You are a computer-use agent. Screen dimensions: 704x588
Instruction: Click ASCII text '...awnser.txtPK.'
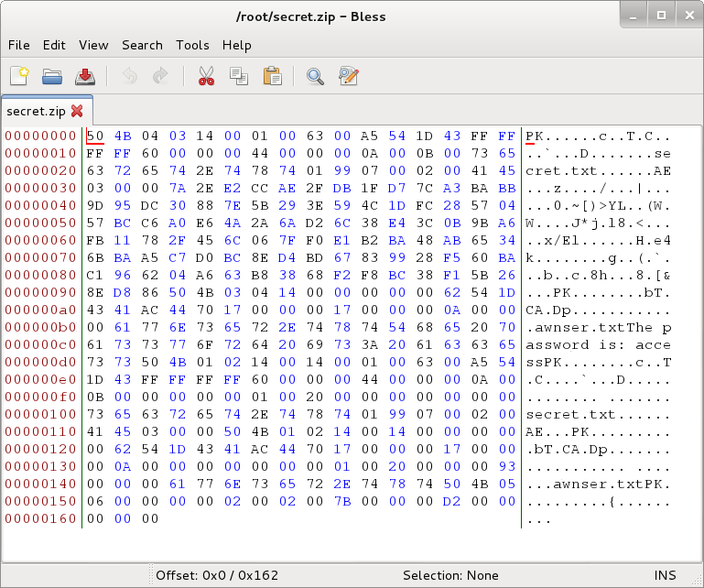point(599,484)
